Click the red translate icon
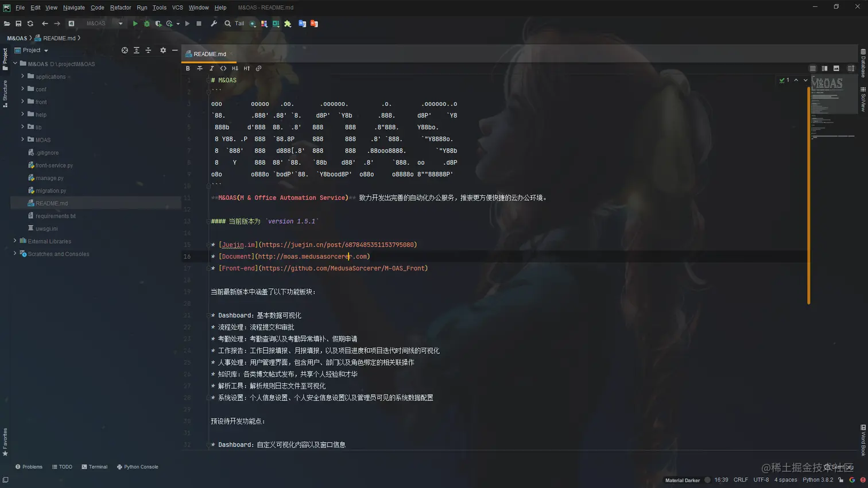The height and width of the screenshot is (488, 868). [314, 24]
